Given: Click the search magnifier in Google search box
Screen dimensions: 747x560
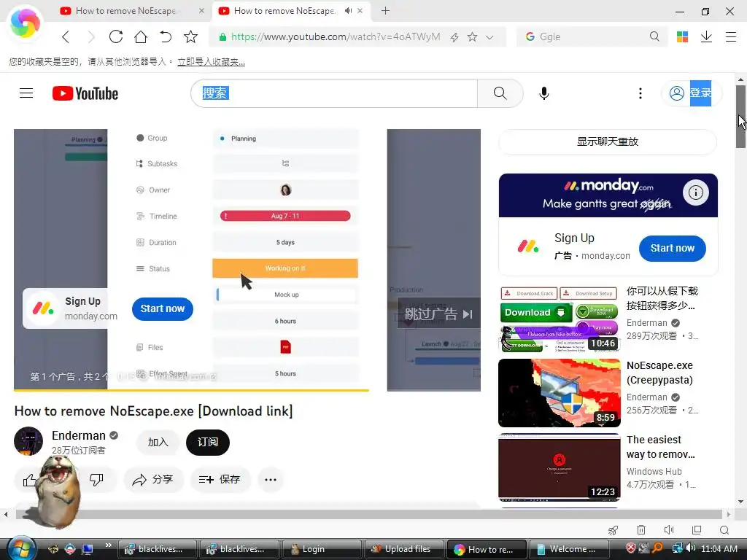Looking at the screenshot, I should (654, 36).
